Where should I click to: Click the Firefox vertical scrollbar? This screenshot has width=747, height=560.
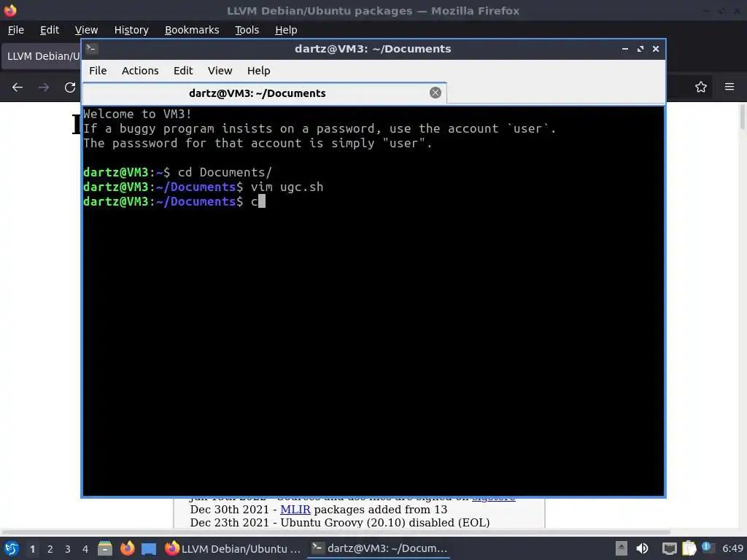[x=742, y=117]
